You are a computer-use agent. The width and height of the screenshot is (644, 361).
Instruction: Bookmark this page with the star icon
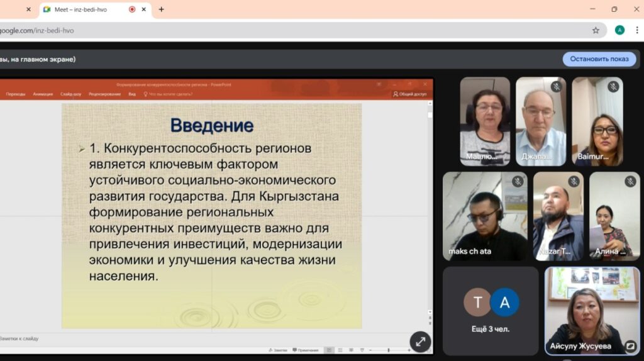[x=596, y=30]
